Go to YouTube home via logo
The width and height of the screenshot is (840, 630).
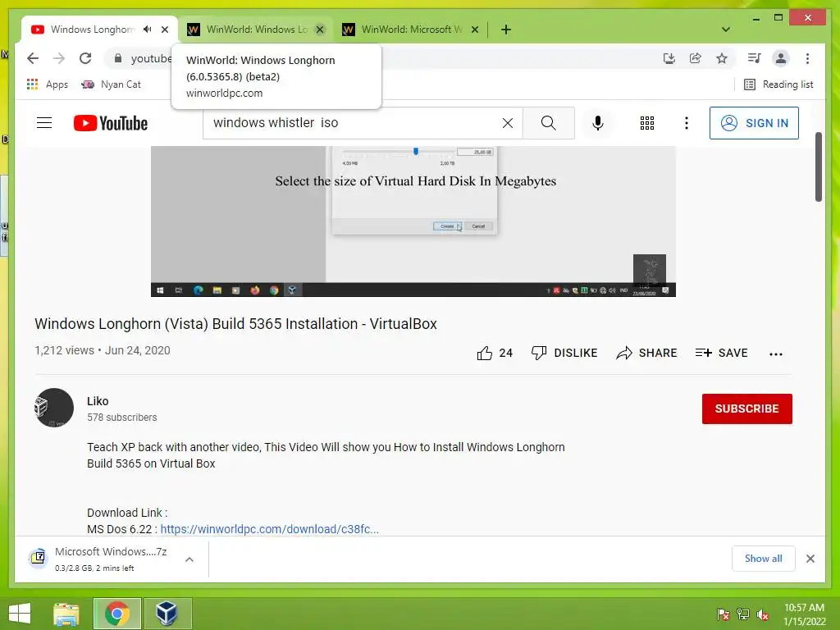(x=111, y=123)
